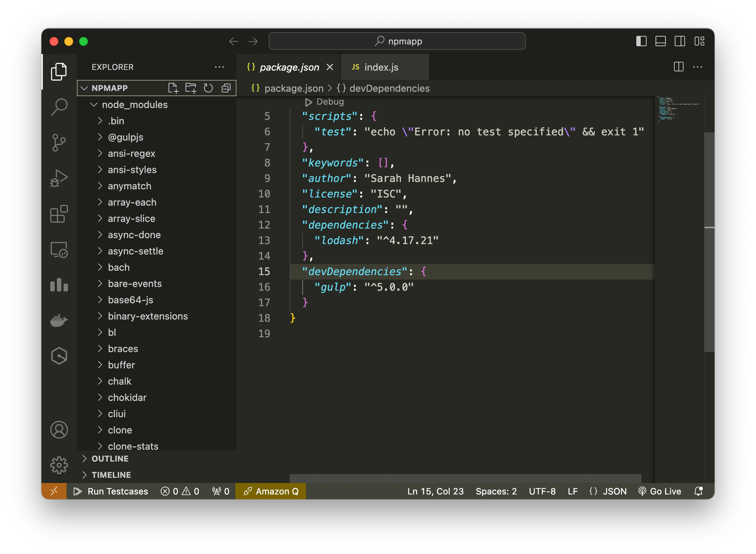Open the bar chart activity icon
The image size is (756, 554).
click(59, 285)
